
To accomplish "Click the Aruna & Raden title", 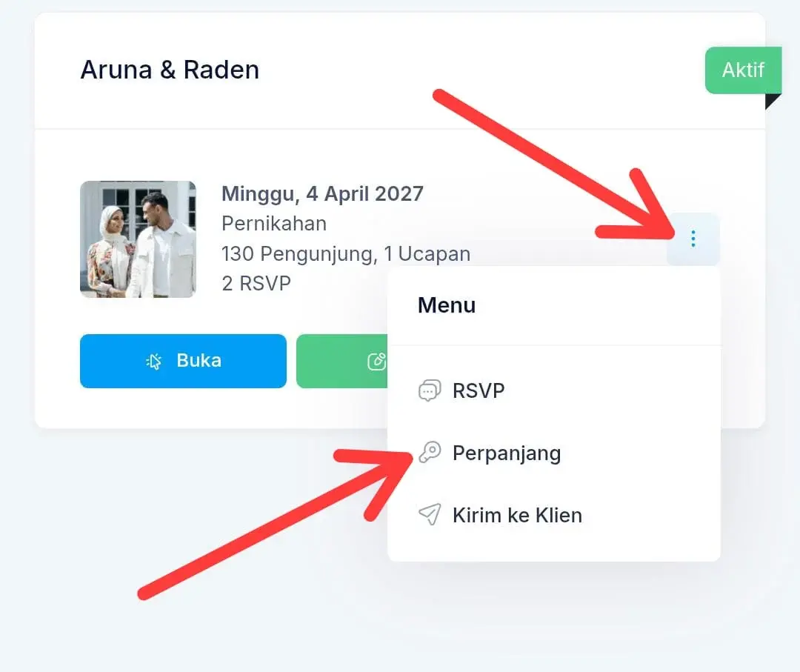I will coord(170,70).
